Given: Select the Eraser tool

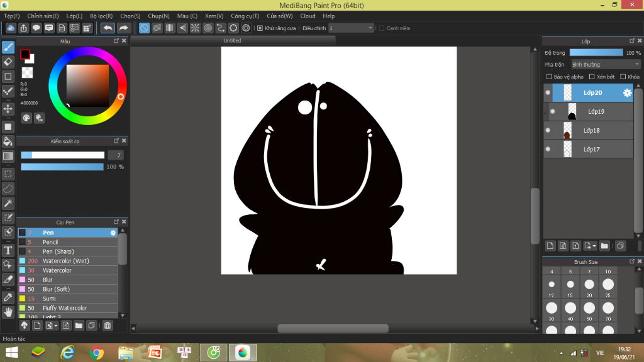Looking at the screenshot, I should tap(8, 62).
